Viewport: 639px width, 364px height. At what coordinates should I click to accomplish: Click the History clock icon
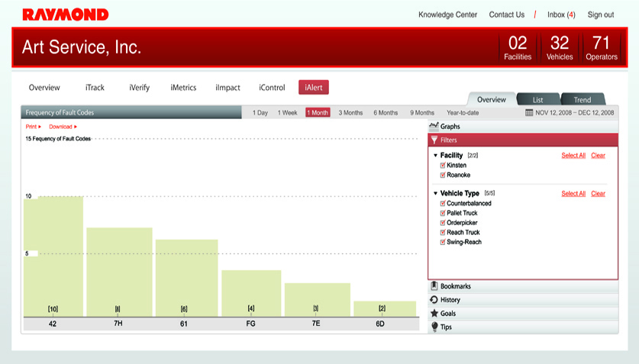click(x=434, y=300)
